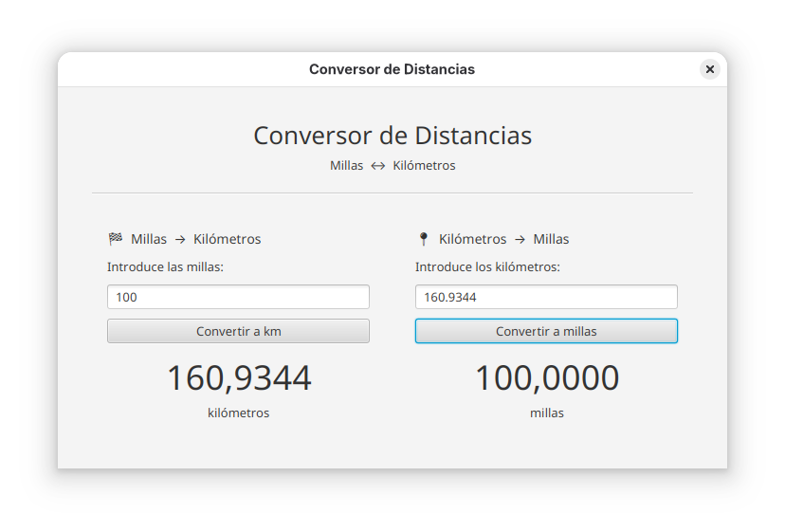785x532 pixels.
Task: Click the "kilómetros" unit label under the result
Action: pos(239,413)
